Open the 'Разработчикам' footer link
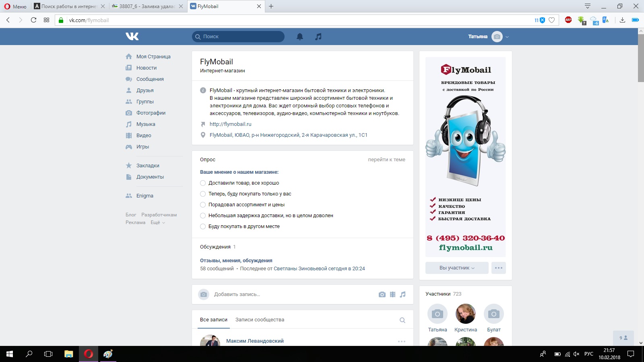 (159, 215)
